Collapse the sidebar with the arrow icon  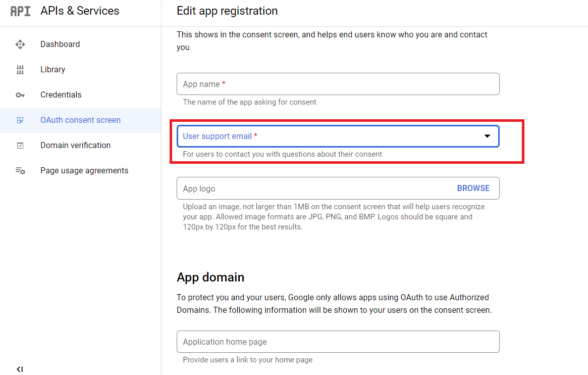(20, 369)
